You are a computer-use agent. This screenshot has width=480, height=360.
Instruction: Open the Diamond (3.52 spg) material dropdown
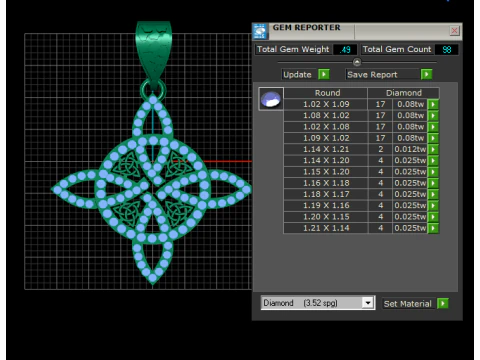pyautogui.click(x=318, y=303)
